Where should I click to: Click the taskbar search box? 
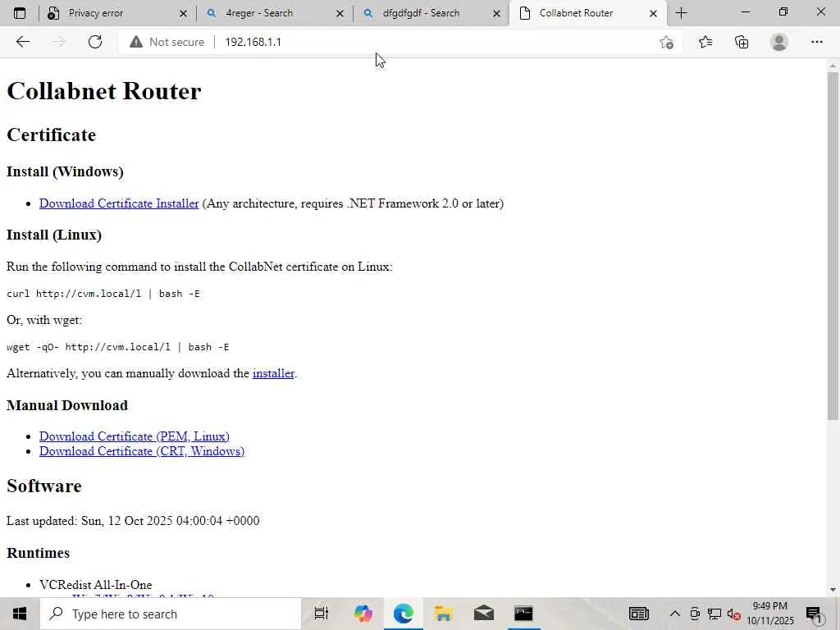171,614
